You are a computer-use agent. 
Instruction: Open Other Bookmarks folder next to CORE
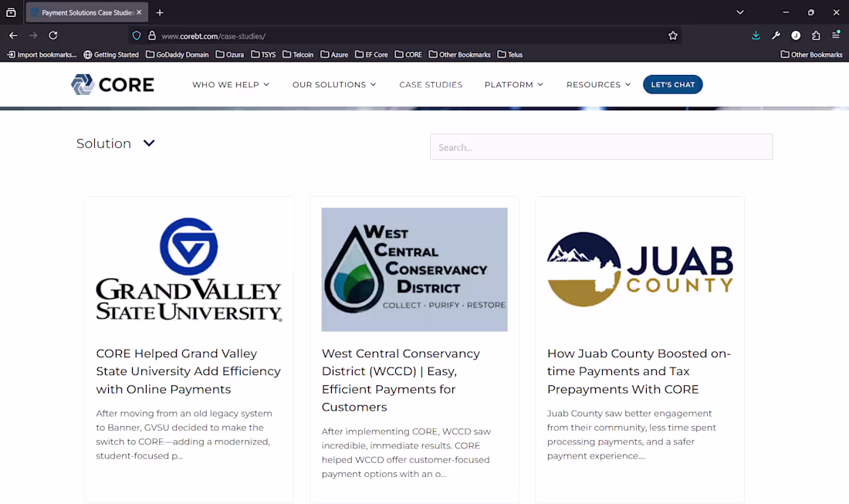pos(460,55)
